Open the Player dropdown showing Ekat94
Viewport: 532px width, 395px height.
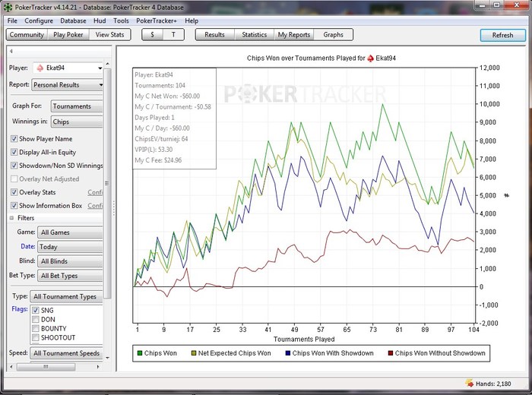pyautogui.click(x=68, y=68)
